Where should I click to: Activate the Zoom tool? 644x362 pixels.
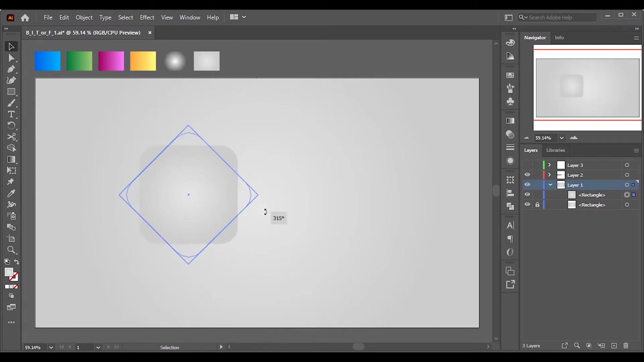(x=11, y=250)
